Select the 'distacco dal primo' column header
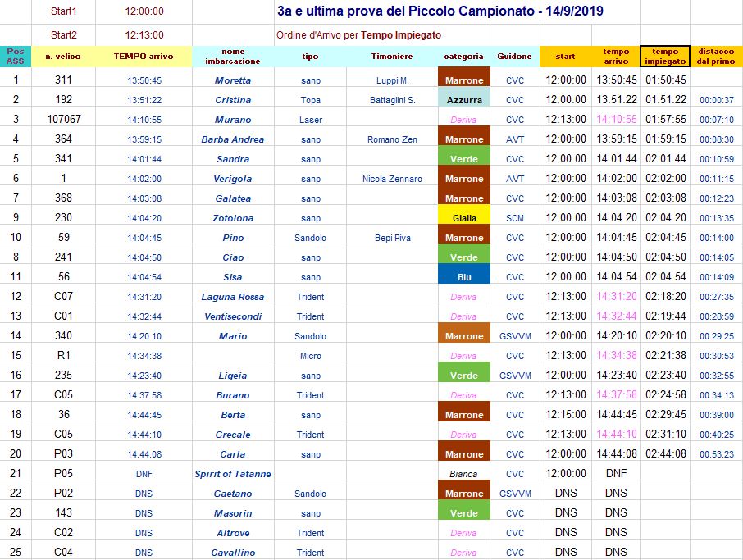Image resolution: width=743 pixels, height=560 pixels. point(716,57)
